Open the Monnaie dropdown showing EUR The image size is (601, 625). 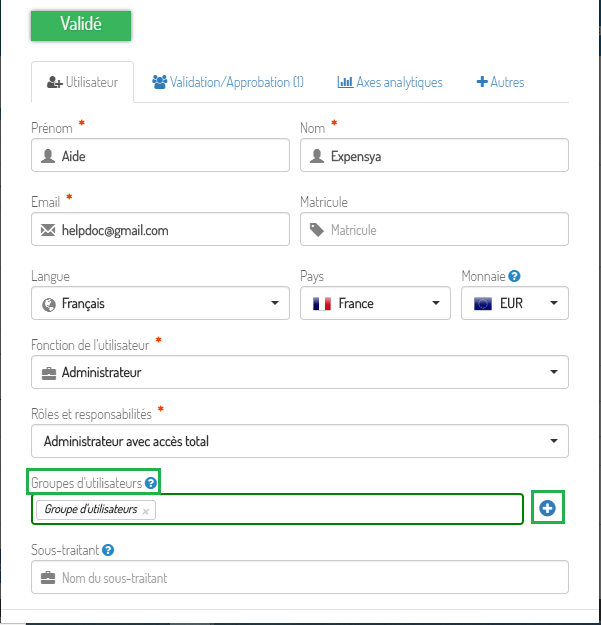coord(515,303)
